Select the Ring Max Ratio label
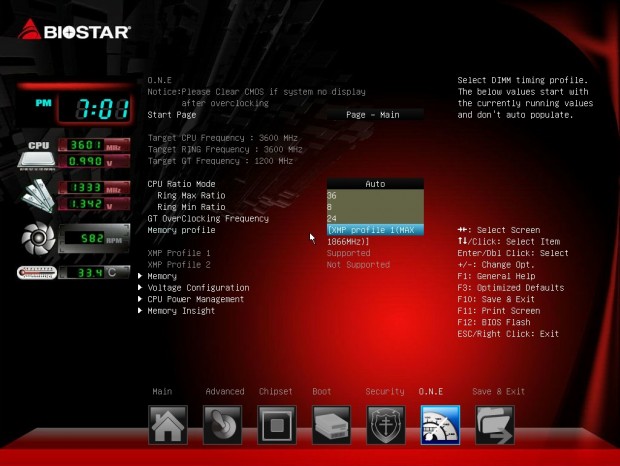The height and width of the screenshot is (466, 620). (x=191, y=195)
